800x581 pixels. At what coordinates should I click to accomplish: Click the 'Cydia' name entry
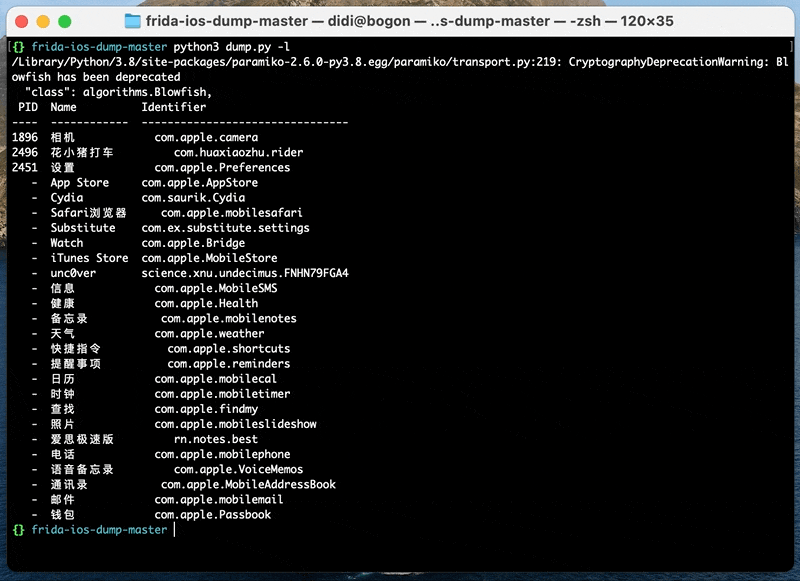(x=67, y=197)
